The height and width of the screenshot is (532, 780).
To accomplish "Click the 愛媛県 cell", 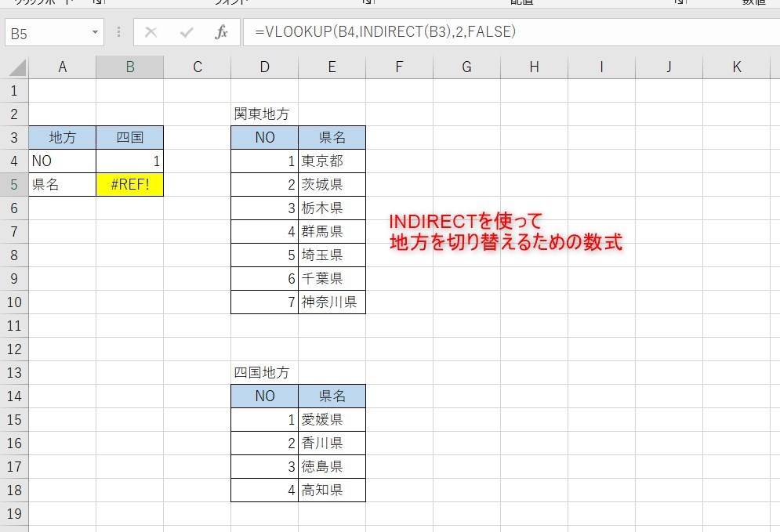I will pos(332,420).
